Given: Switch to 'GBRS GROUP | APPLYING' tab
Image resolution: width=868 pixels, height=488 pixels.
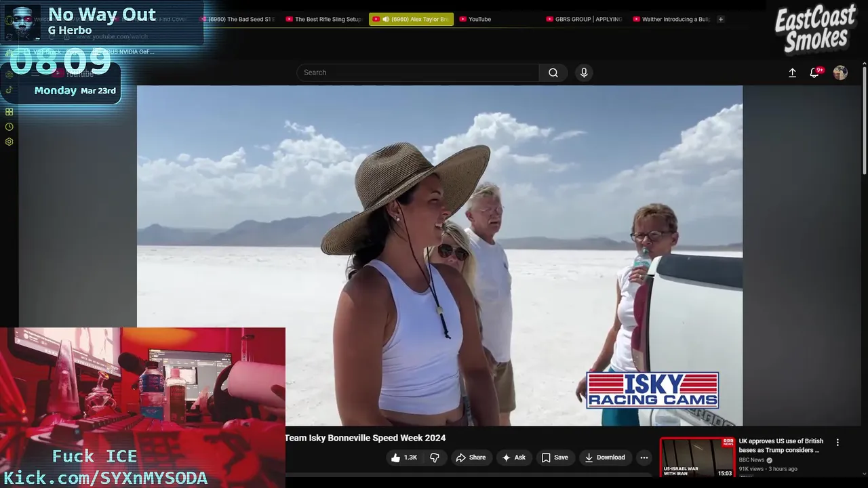Looking at the screenshot, I should coord(584,19).
